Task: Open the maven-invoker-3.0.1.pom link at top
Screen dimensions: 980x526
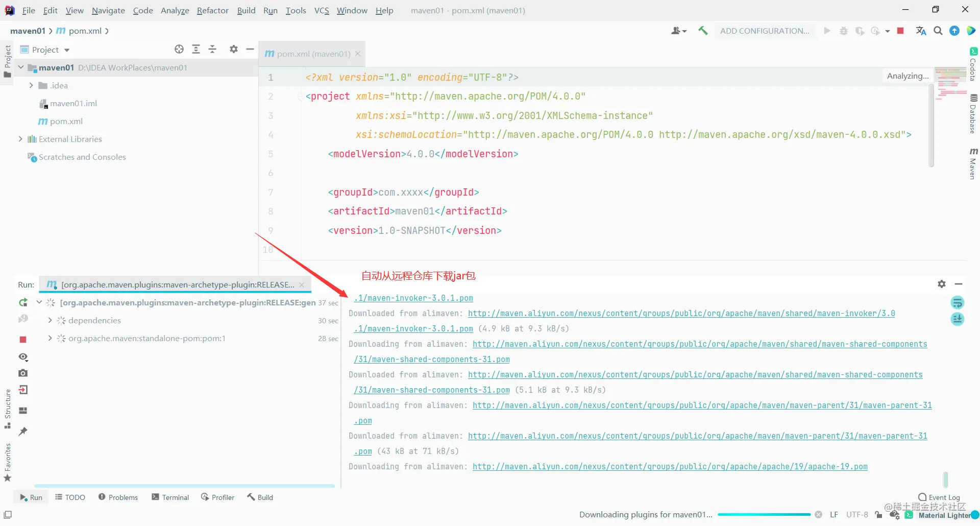Action: 413,298
